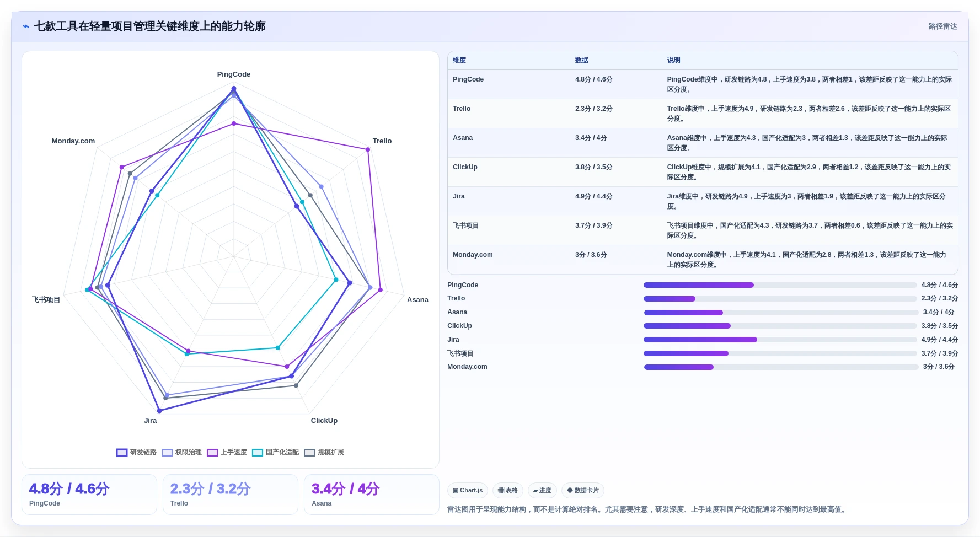Select the Monday.com table row name
Screen dimensions: 980x537
click(x=473, y=255)
